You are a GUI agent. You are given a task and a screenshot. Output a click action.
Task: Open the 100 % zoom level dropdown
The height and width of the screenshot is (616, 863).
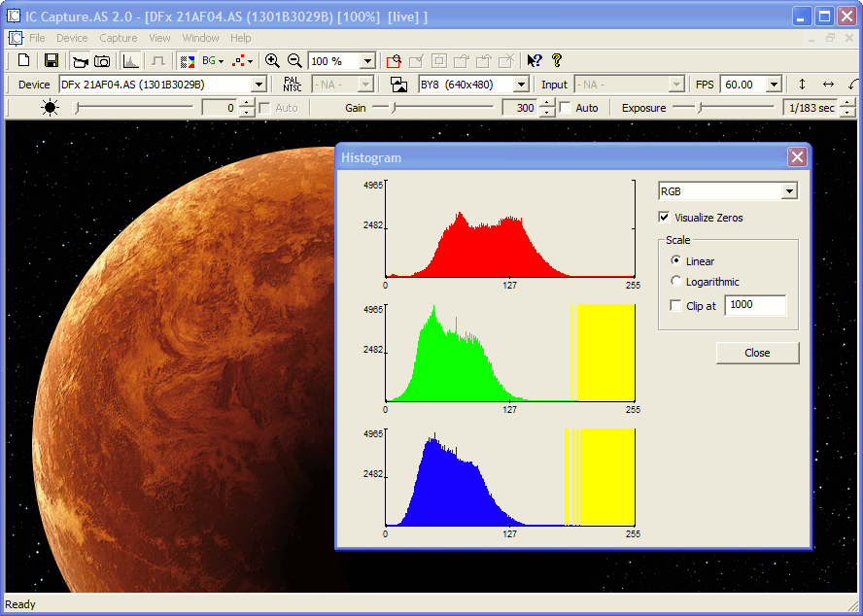pos(367,61)
